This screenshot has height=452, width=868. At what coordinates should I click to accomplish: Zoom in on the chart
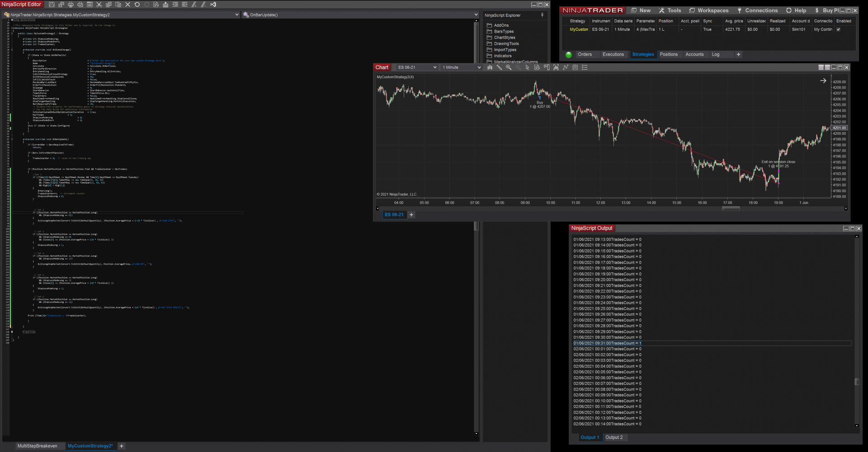509,67
